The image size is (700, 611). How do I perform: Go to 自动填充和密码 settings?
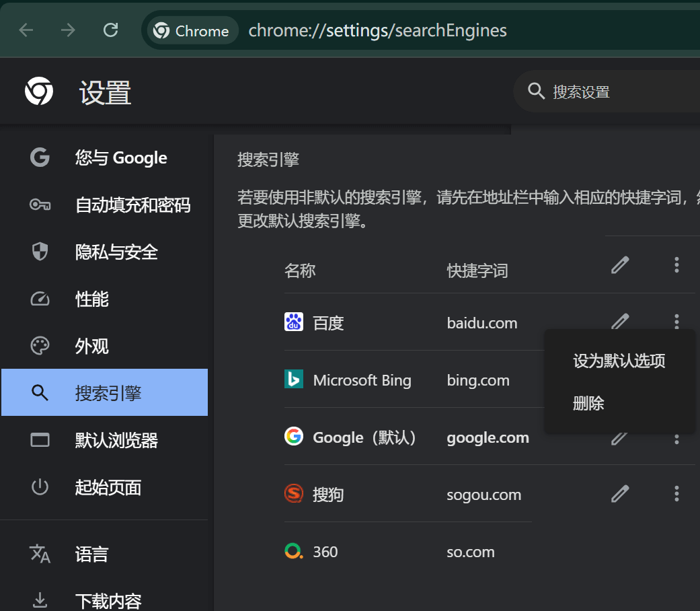tap(132, 205)
